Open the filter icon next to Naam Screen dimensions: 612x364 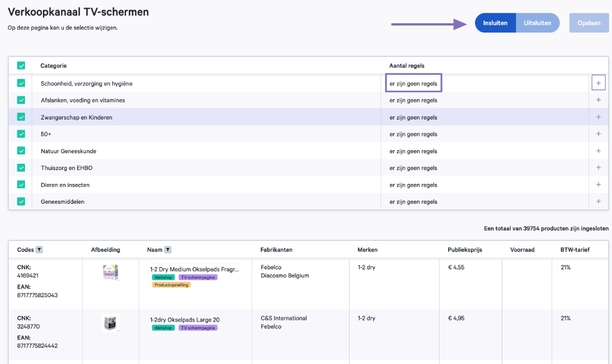click(x=167, y=250)
